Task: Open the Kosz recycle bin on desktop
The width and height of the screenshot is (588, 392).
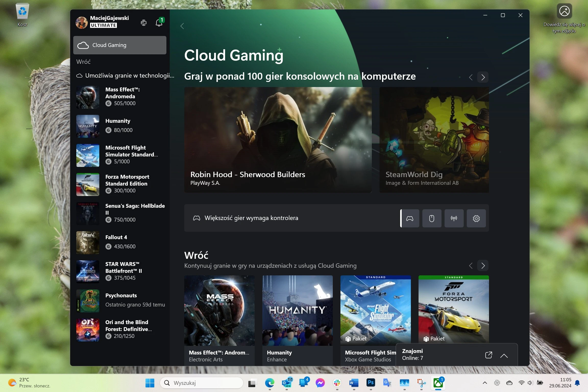Action: (x=22, y=15)
